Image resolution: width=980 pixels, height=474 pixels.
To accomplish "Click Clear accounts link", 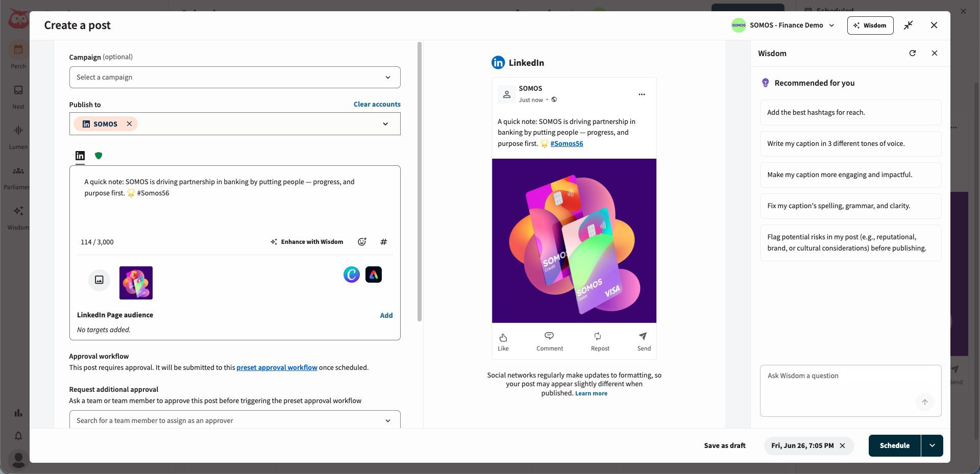I will pos(377,104).
